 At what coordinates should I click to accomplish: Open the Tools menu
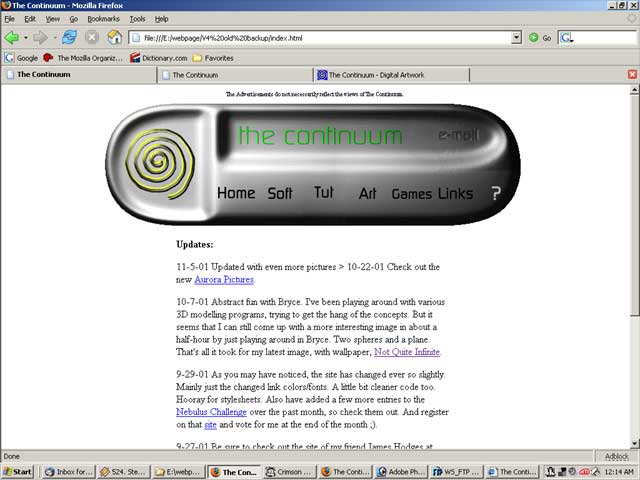point(137,18)
